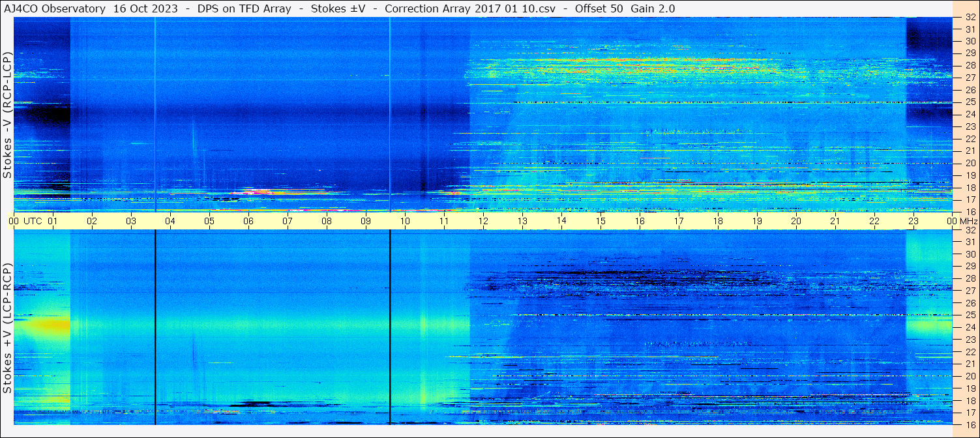Click the 'MHz' label on time axis
Screen dimensions: 980x438
[x=969, y=221]
